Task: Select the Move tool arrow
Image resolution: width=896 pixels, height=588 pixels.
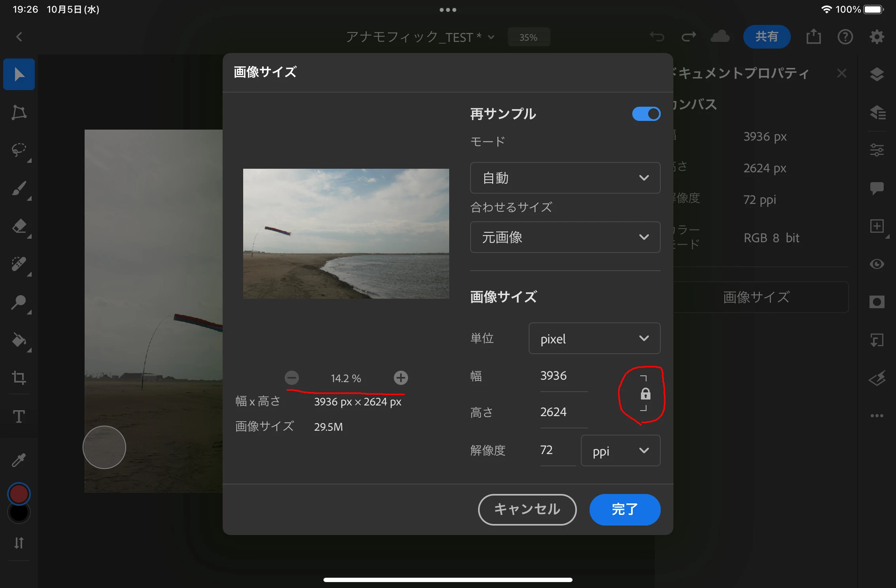Action: (x=19, y=74)
